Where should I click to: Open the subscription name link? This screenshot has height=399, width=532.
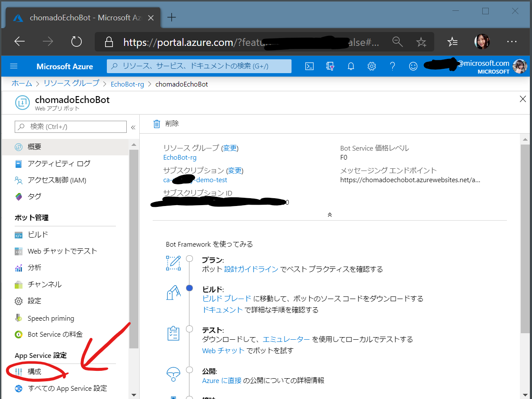(x=195, y=180)
